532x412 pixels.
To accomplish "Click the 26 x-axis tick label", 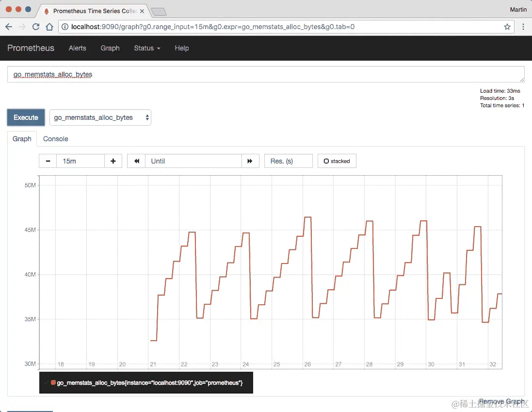I will pyautogui.click(x=307, y=364).
